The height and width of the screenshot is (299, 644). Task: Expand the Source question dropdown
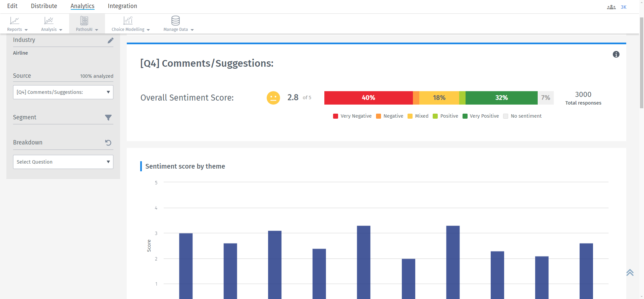[63, 92]
